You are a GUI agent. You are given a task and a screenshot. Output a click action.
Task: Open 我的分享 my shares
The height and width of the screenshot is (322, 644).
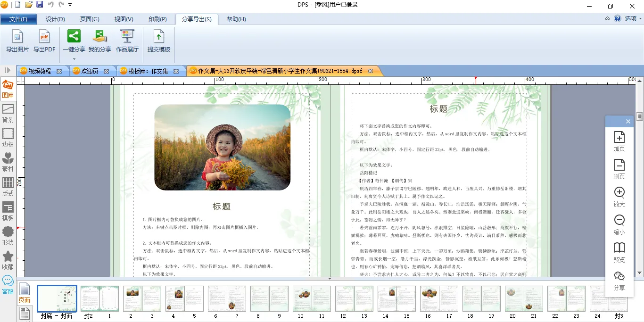[x=100, y=41]
